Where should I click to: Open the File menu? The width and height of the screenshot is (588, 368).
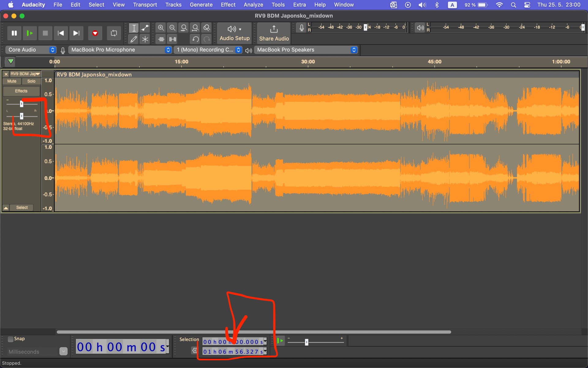(58, 5)
